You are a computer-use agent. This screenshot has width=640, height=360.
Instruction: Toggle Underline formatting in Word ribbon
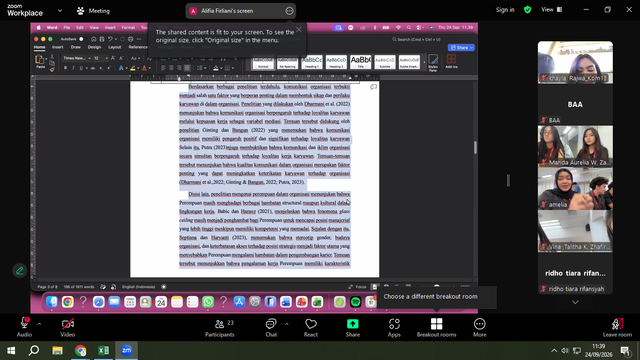click(81, 68)
